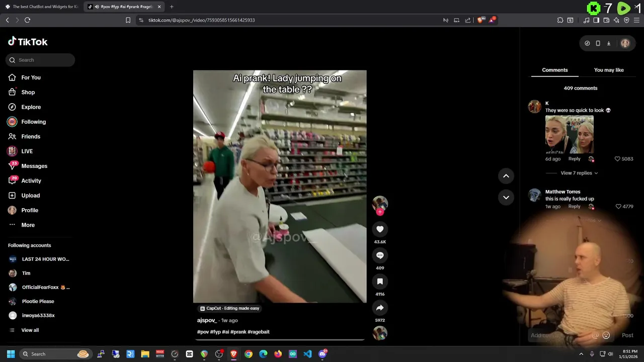This screenshot has height=362, width=644.
Task: Open the Windows Start menu
Action: (11, 354)
